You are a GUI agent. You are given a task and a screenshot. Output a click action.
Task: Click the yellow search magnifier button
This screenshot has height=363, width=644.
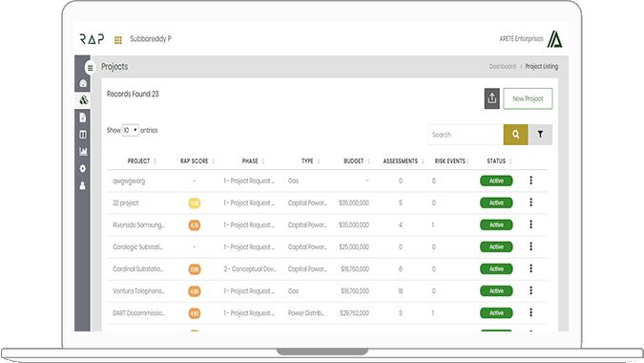[515, 135]
